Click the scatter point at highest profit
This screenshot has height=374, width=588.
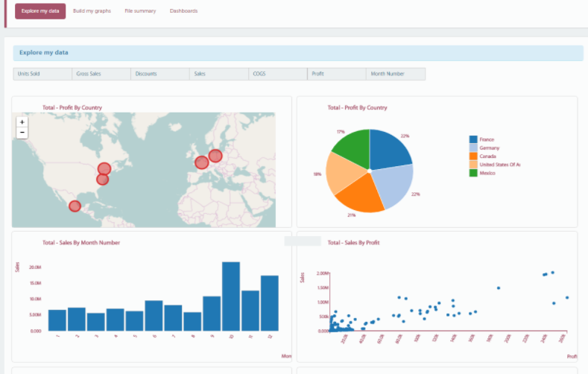567,297
